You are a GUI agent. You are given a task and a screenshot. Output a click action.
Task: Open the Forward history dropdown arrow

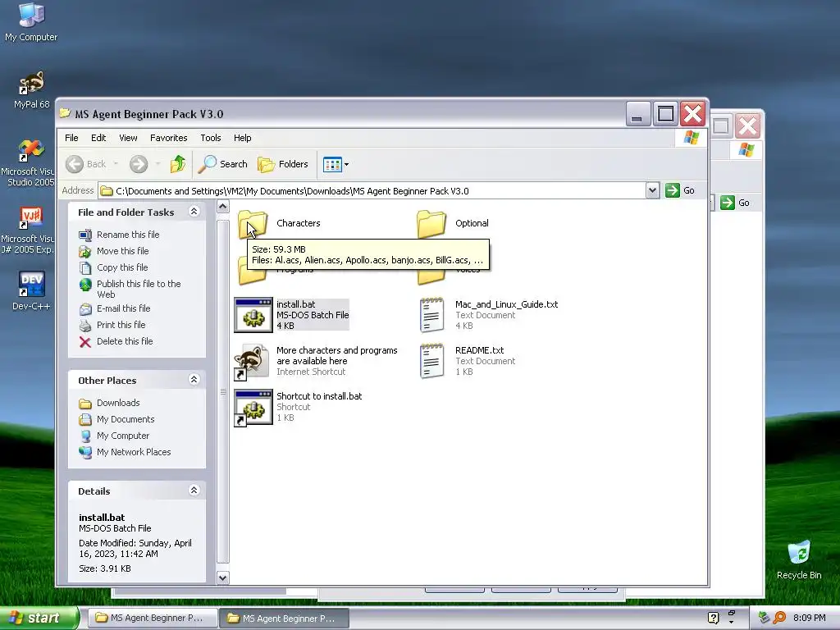coord(158,164)
